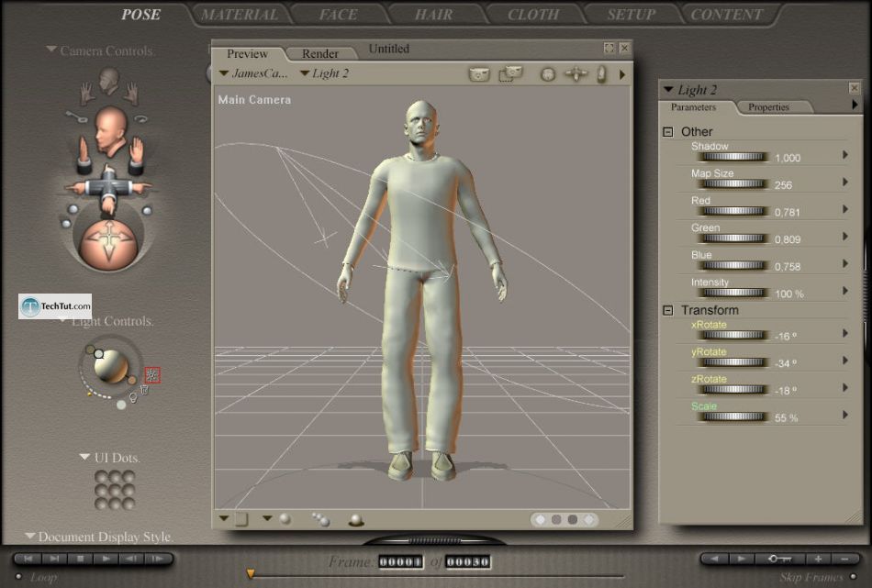Screen dimensions: 872x588
Task: Click the Area Render dashed-camera icon
Action: click(x=509, y=74)
